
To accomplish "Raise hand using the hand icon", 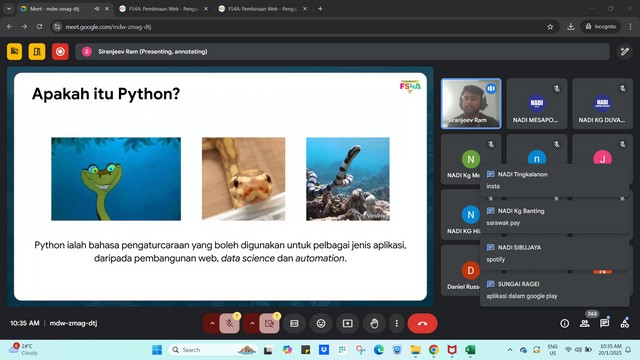I will [x=374, y=324].
